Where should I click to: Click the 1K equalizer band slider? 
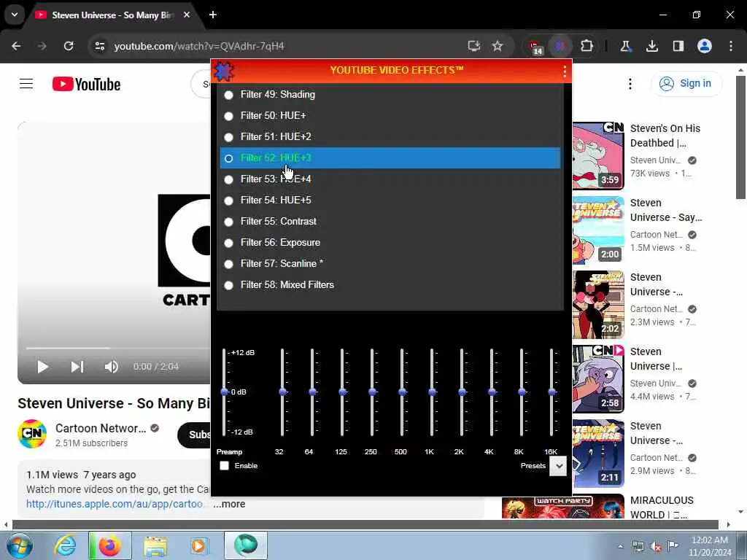click(432, 392)
